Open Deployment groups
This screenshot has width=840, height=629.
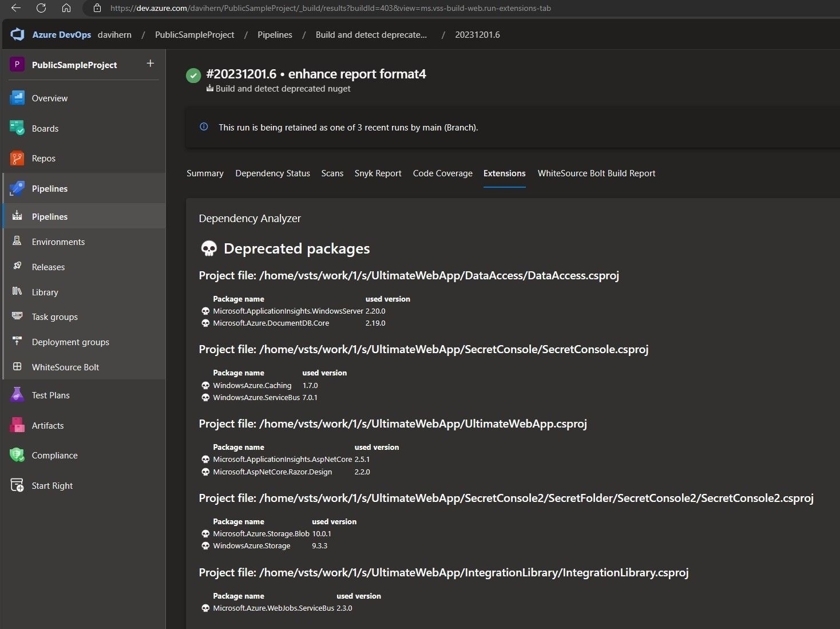pyautogui.click(x=70, y=342)
